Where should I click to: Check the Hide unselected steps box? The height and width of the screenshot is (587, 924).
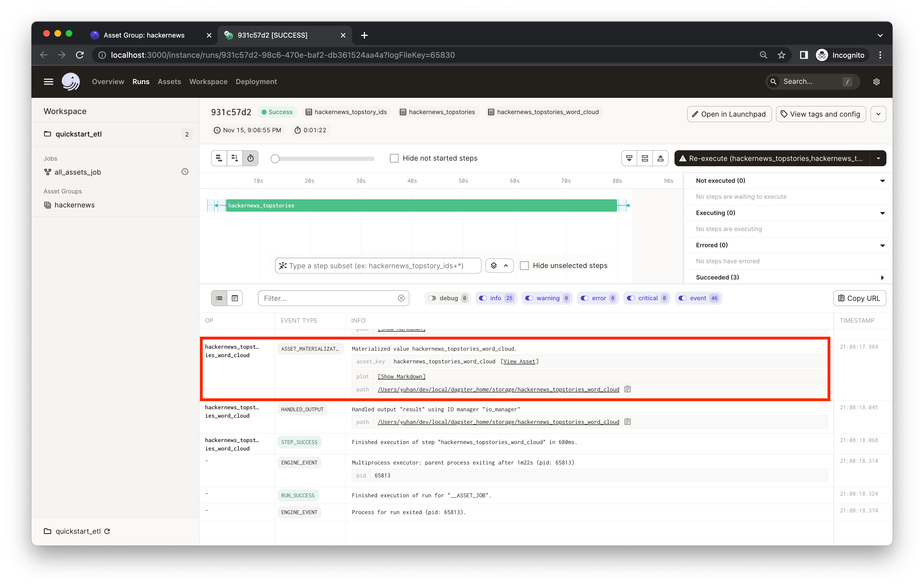pos(524,265)
